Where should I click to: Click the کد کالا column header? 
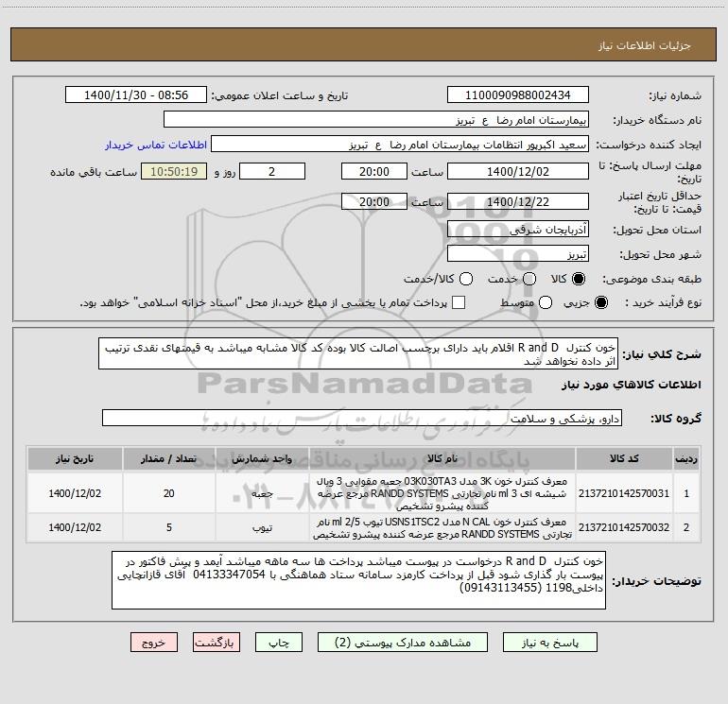[x=624, y=458]
